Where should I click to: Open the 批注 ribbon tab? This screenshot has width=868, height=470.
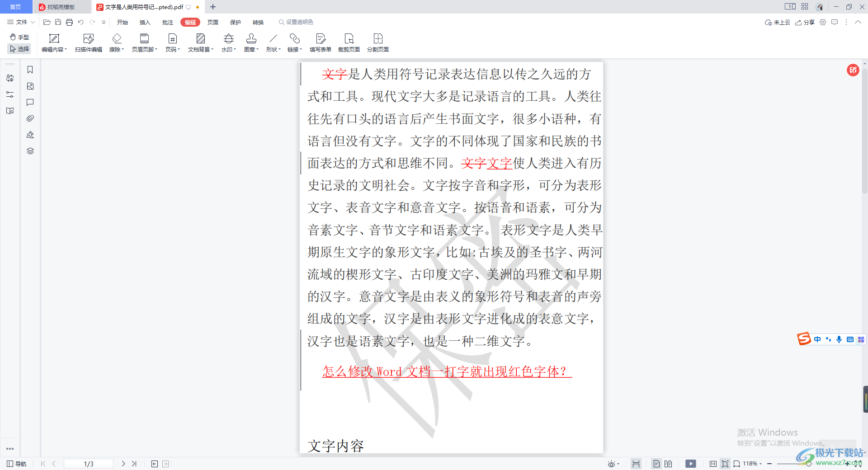click(x=168, y=22)
